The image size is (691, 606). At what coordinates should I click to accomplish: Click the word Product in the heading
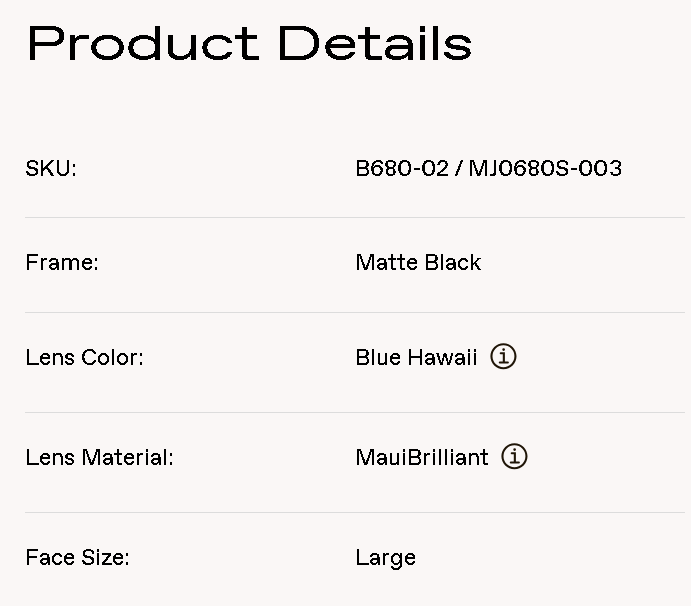tap(143, 44)
